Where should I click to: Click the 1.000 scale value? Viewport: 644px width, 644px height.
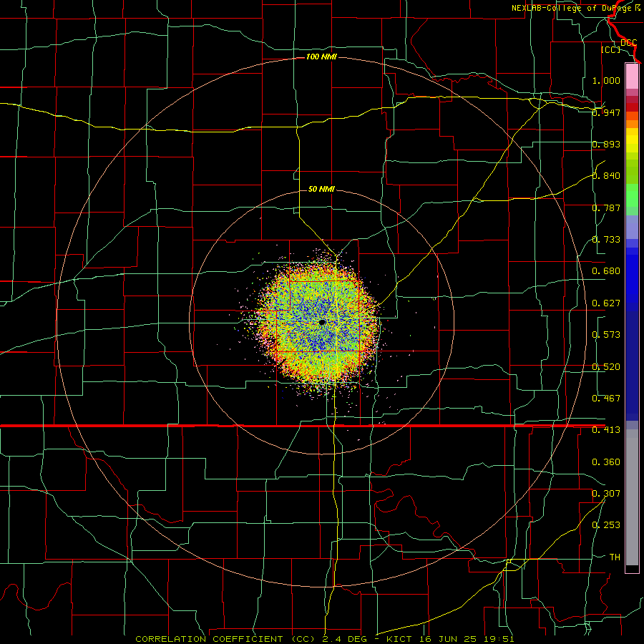coord(606,80)
